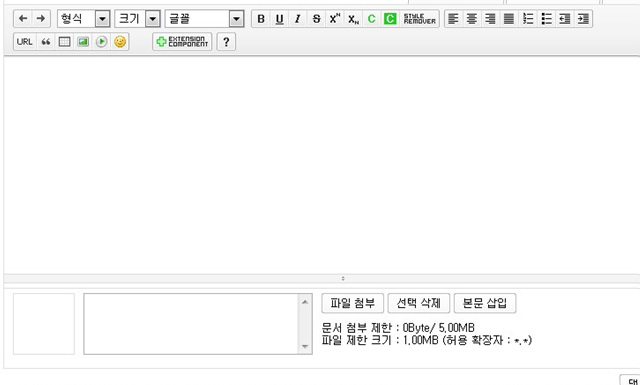Image resolution: width=640 pixels, height=385 pixels.
Task: Open the 크기 size dropdown
Action: [137, 19]
